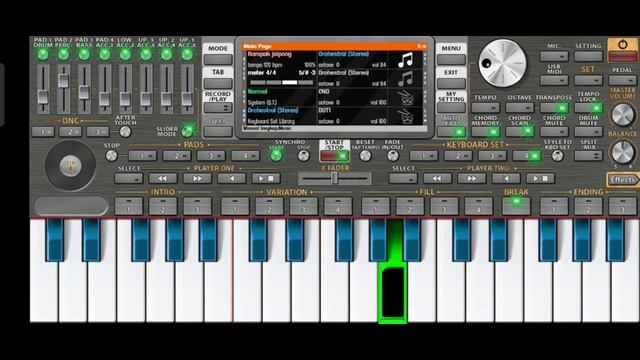Screen dimensions: 640x360
Task: Click the PEDAL button
Action: [622, 80]
